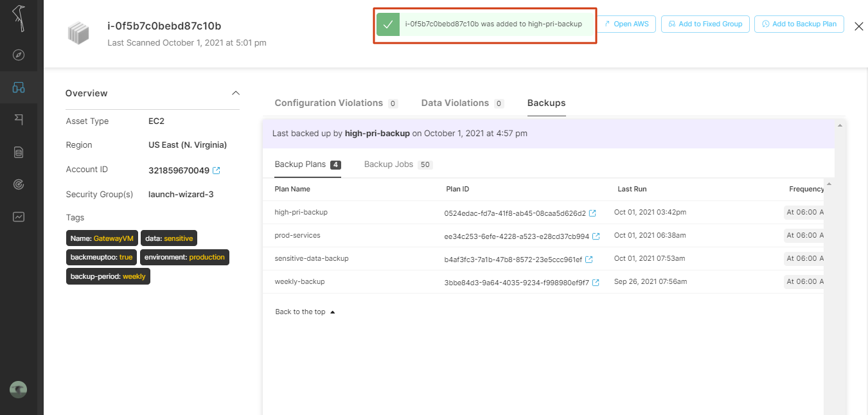868x415 pixels.
Task: Click the logo at the top of the sidebar
Action: click(x=20, y=17)
